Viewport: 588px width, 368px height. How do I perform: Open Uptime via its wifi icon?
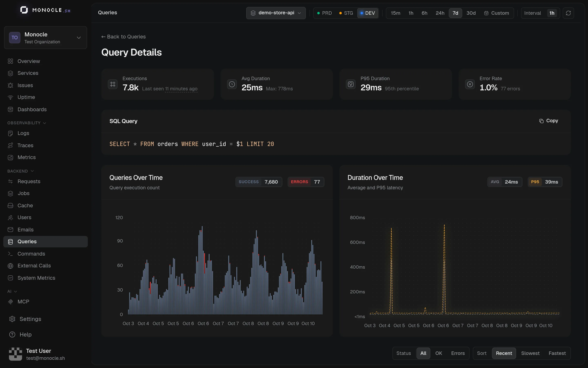point(10,97)
